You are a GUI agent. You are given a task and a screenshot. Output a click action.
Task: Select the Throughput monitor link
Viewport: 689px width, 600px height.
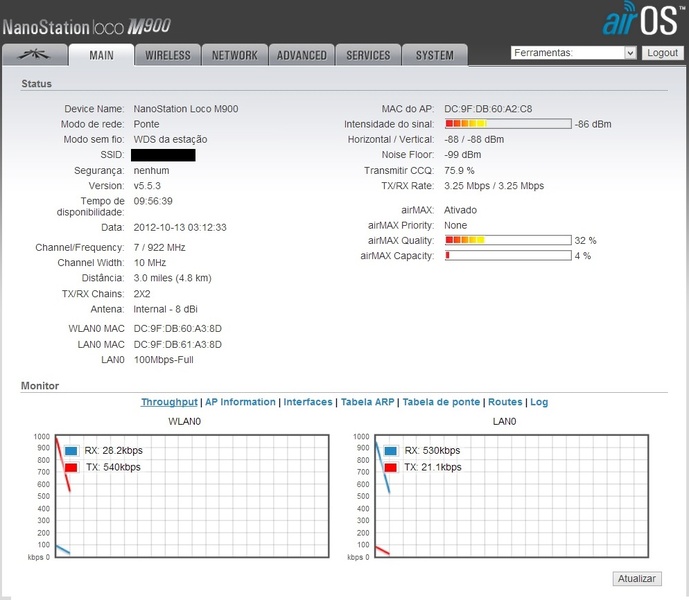(x=169, y=402)
